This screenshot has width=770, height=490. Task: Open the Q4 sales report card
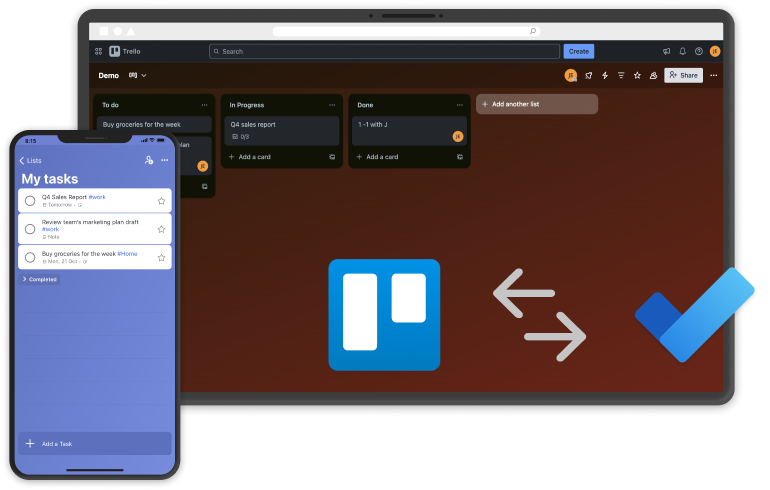[x=281, y=131]
